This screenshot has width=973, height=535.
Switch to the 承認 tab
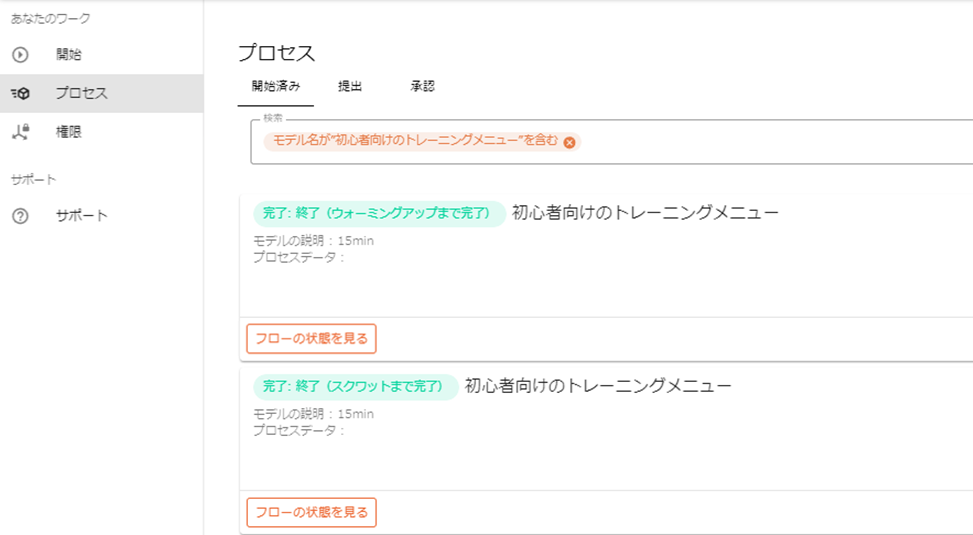click(x=422, y=86)
